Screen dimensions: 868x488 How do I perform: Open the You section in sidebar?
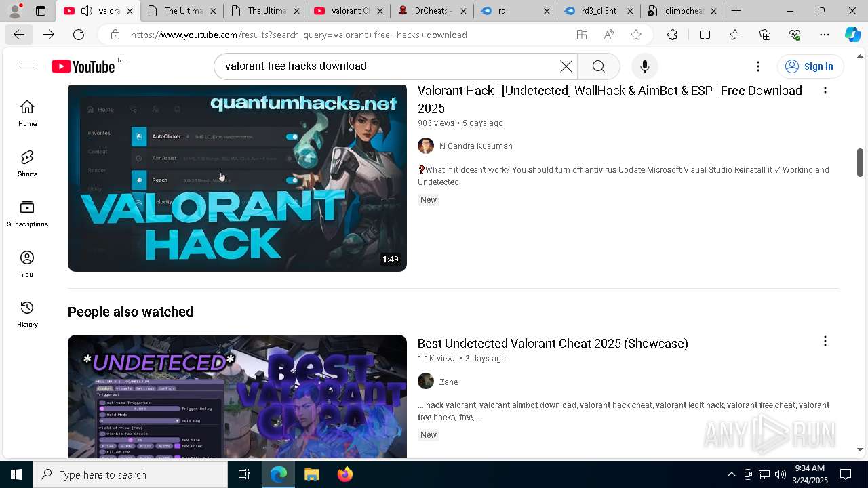27,264
